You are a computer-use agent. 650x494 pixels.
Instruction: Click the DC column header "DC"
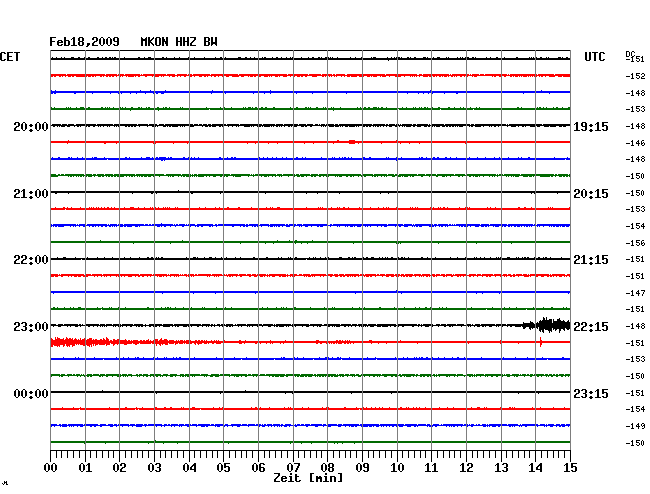(x=630, y=54)
